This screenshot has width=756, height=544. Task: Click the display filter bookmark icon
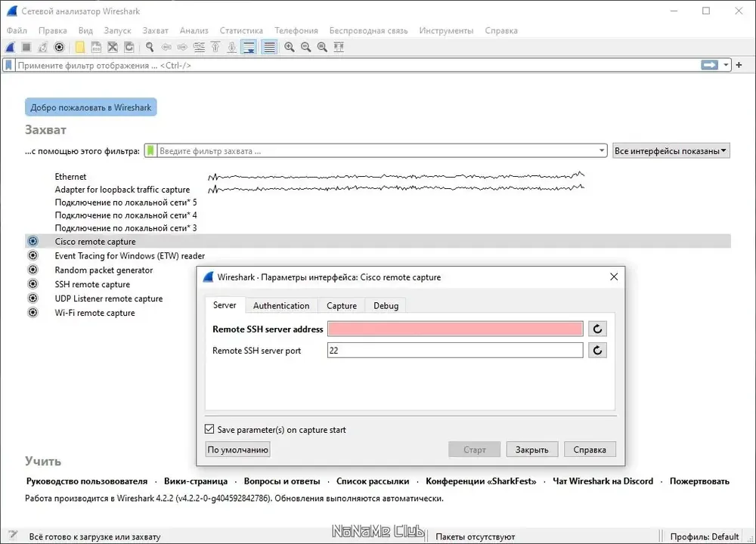click(x=8, y=65)
